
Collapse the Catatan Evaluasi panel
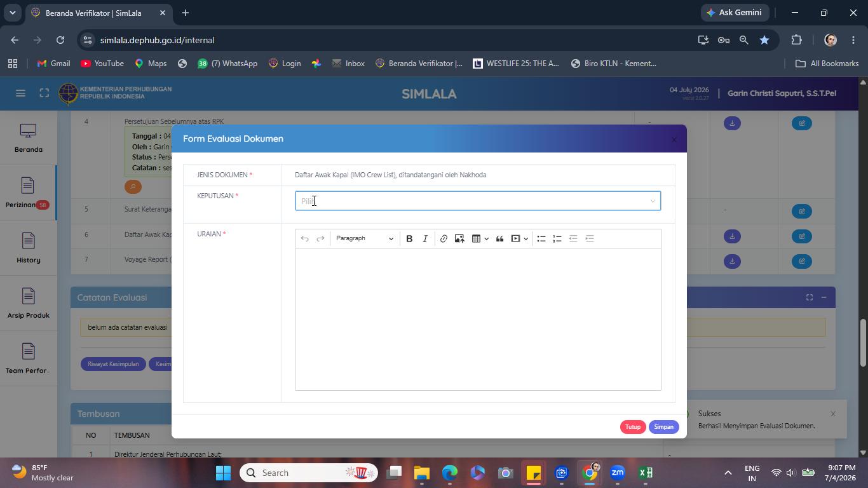pos(824,297)
